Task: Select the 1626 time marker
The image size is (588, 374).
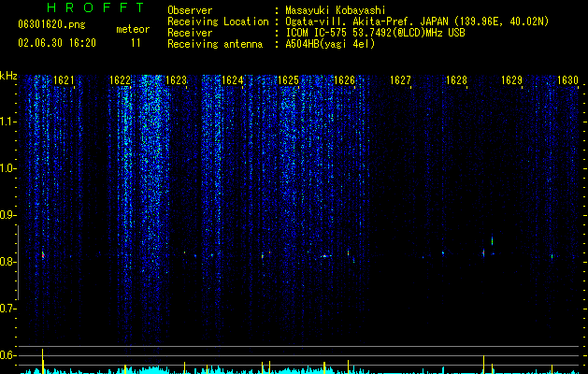Action: click(x=344, y=80)
